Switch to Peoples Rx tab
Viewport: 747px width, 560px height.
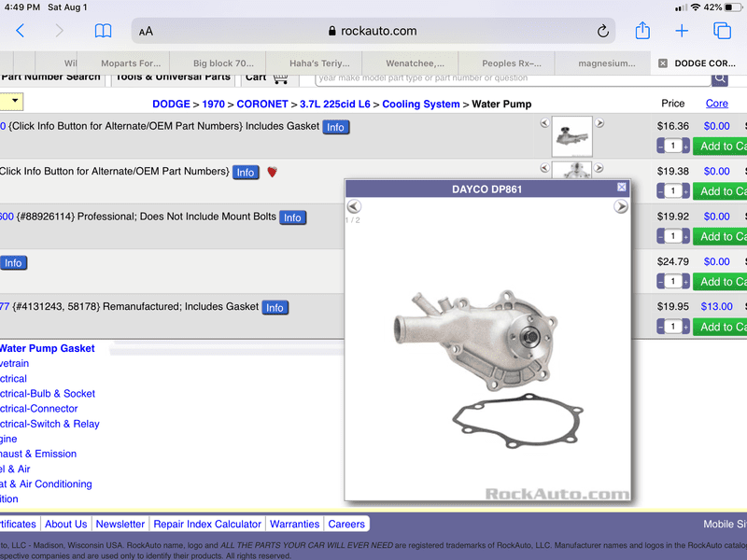click(x=511, y=63)
